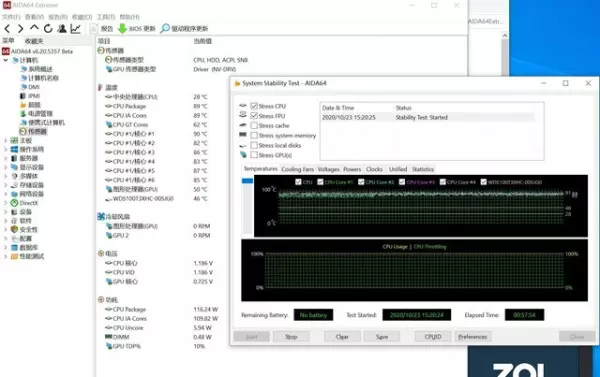Click the 电压 voltage section icon
Viewport: 600px width, 377px height.
(101, 253)
